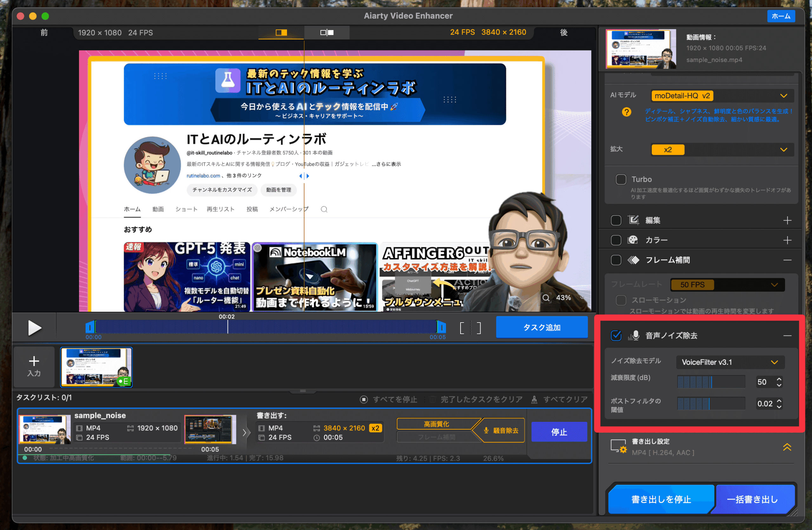Open the VoiceFilter v3.1 model dropdown
Viewport: 812px width, 530px height.
730,362
